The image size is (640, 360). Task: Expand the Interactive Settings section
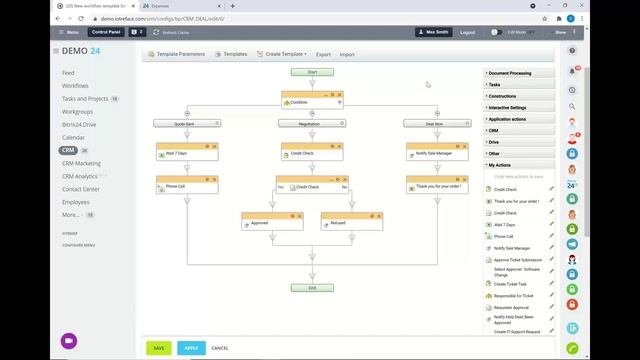pos(519,107)
